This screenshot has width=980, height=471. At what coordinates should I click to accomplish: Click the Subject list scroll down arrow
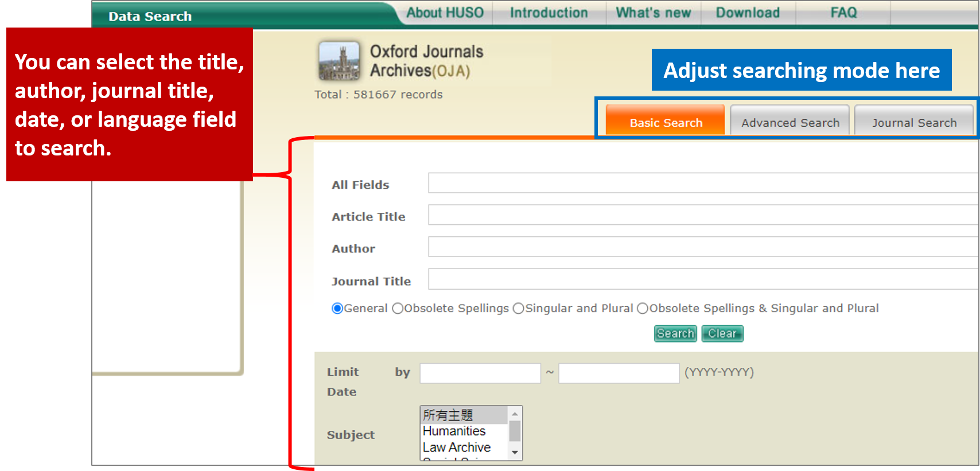(515, 453)
